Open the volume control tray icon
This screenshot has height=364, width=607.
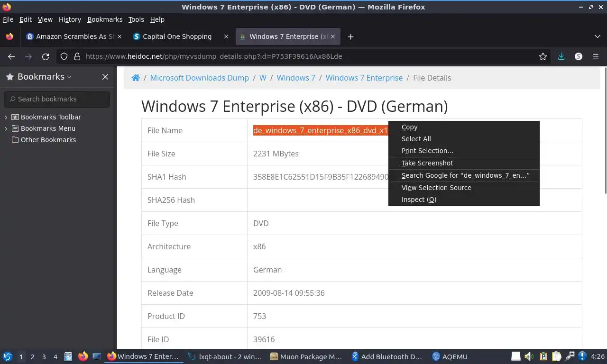click(x=529, y=356)
